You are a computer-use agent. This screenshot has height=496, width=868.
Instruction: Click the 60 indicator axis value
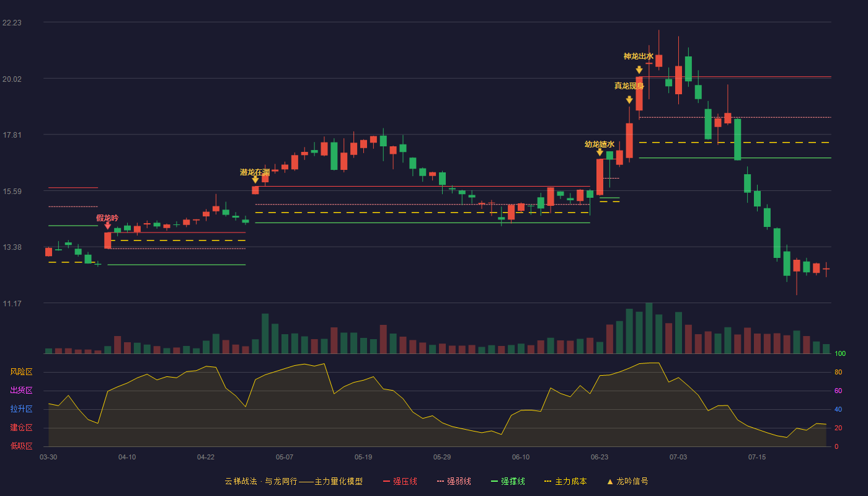[x=838, y=391]
